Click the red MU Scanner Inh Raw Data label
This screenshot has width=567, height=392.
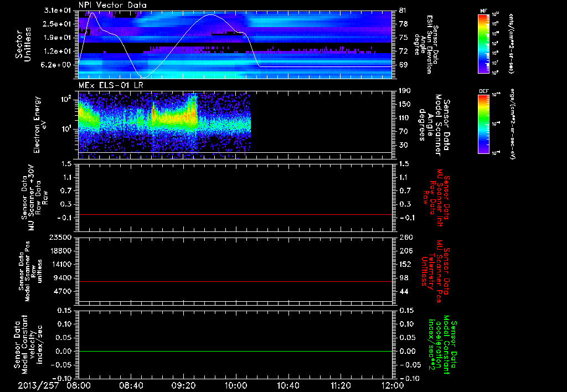click(x=436, y=197)
